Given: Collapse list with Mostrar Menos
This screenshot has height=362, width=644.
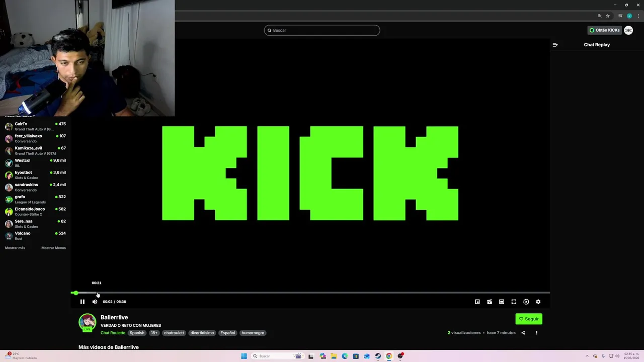Looking at the screenshot, I should (53, 248).
